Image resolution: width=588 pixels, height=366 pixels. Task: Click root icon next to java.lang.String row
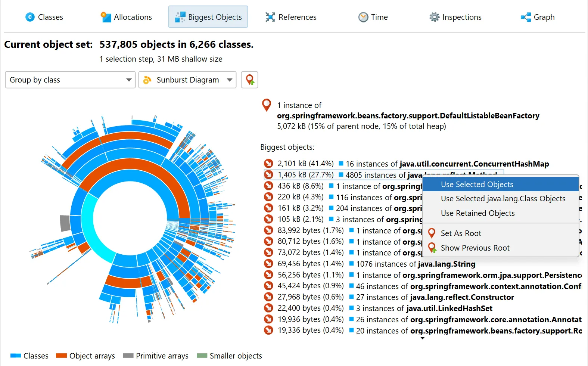(x=268, y=264)
